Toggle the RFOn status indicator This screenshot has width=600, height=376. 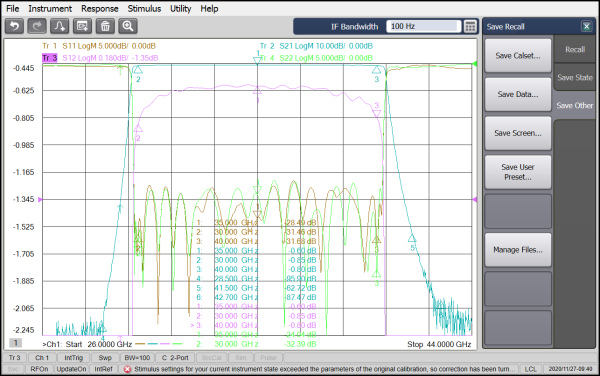click(x=39, y=369)
